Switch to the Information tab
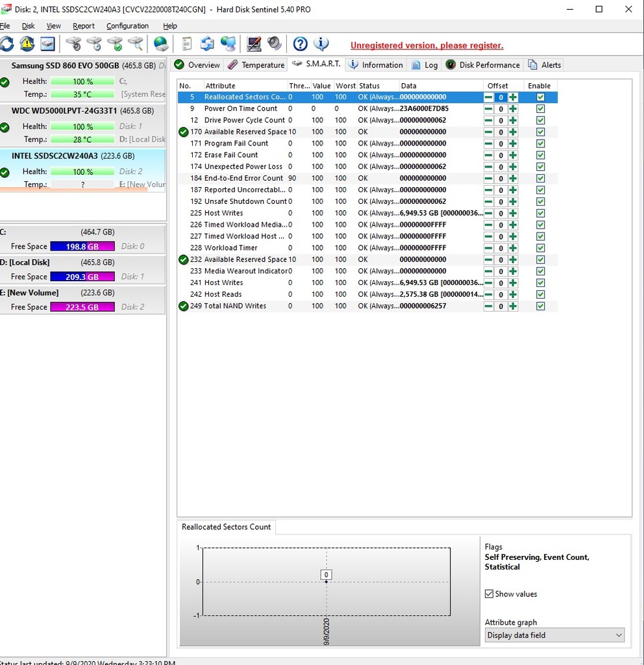644x665 pixels. click(376, 65)
